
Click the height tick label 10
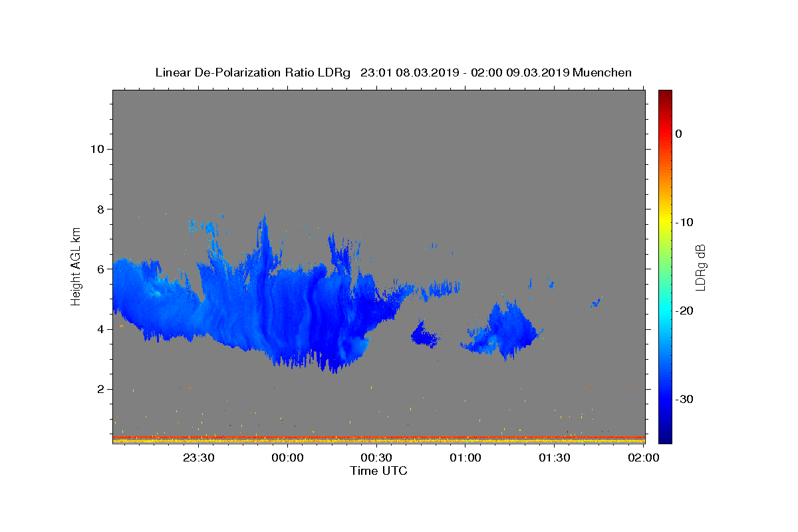click(x=96, y=149)
